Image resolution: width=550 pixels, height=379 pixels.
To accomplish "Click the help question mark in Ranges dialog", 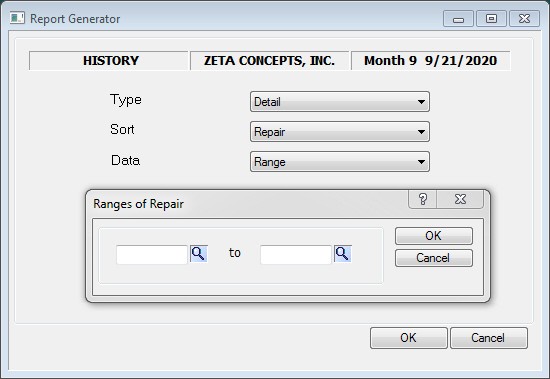I will (423, 199).
